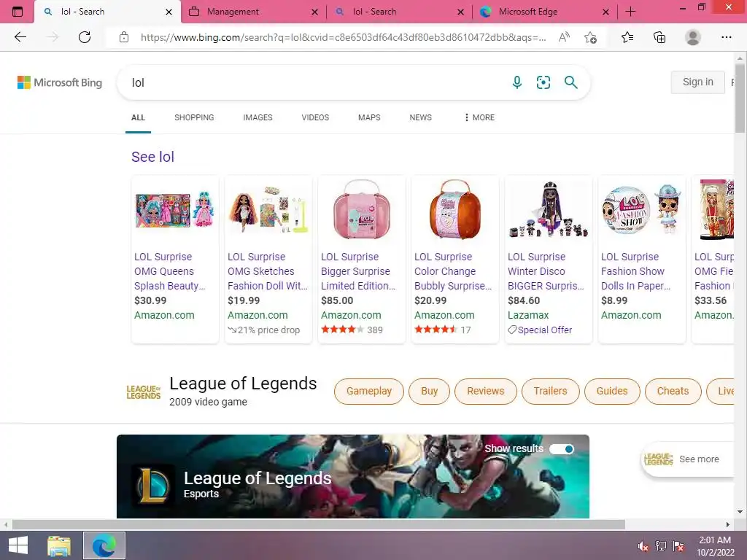Open LOL Surprise Bigger Surprise link
The image size is (747, 560).
tap(358, 271)
